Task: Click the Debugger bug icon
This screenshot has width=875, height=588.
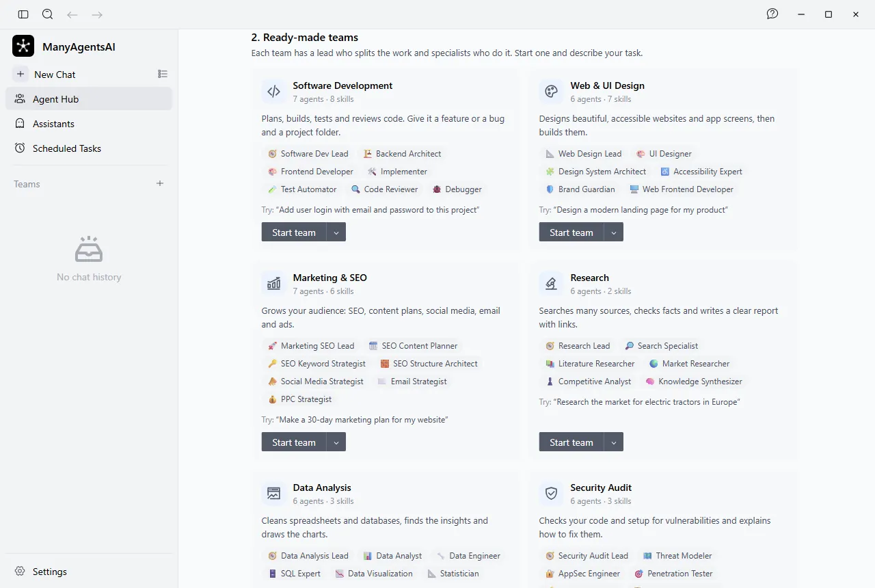Action: click(437, 189)
